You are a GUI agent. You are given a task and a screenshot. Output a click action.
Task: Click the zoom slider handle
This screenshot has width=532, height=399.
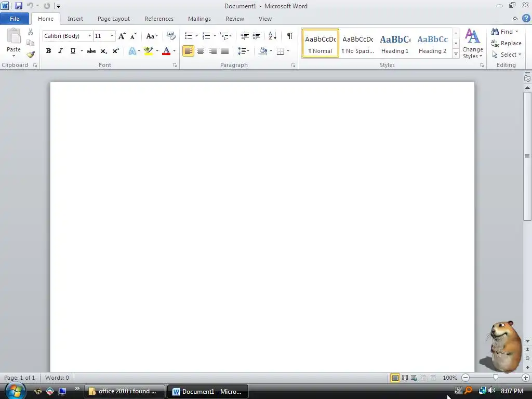(496, 378)
